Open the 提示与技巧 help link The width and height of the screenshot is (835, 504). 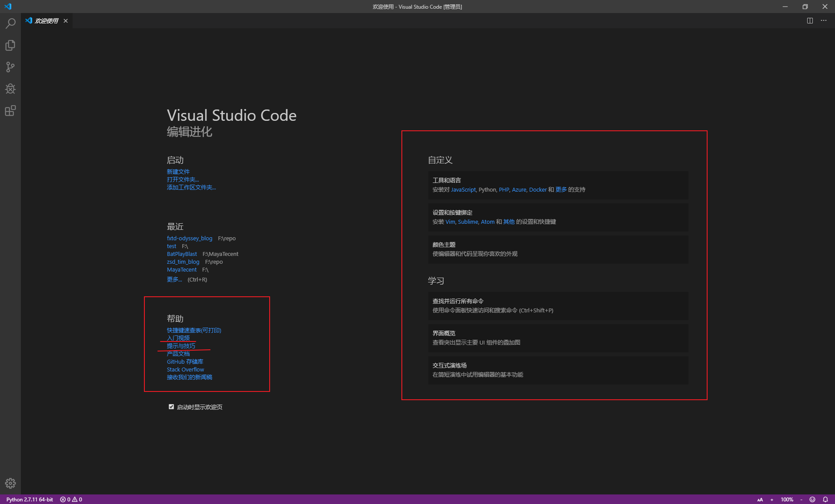[181, 346]
